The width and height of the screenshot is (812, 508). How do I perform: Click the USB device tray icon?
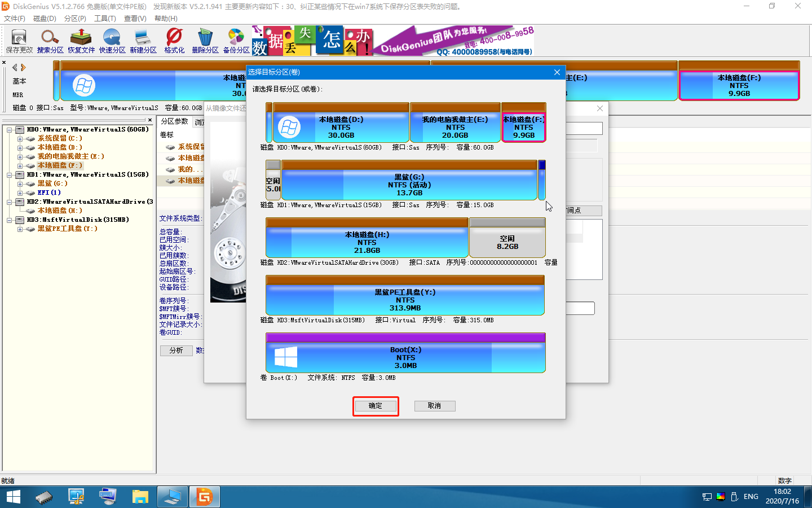pyautogui.click(x=734, y=497)
